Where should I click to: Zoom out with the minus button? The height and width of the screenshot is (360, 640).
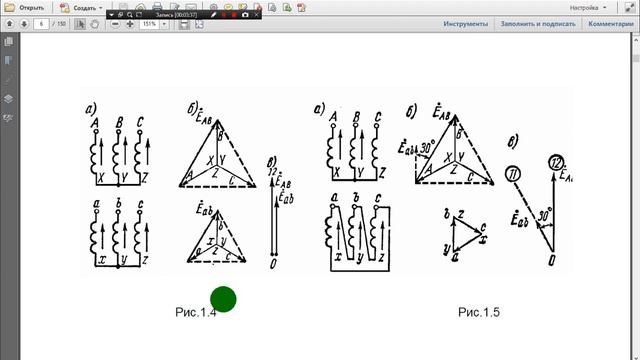point(115,24)
